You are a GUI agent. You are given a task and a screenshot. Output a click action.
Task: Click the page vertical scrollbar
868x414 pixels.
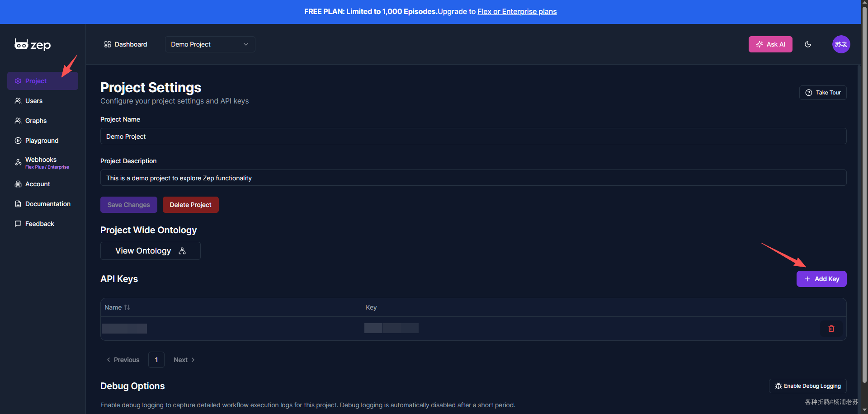pyautogui.click(x=864, y=194)
